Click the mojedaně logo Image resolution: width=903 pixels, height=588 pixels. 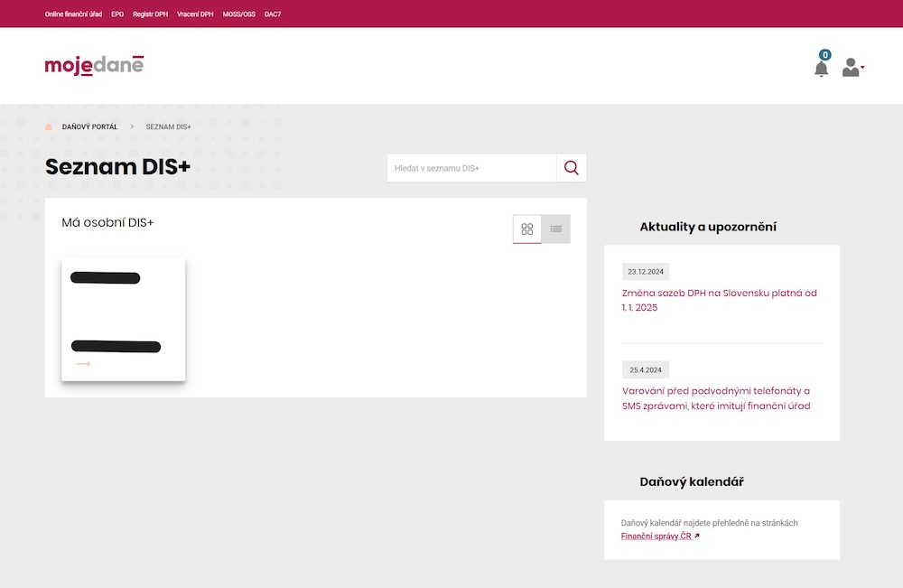94,65
